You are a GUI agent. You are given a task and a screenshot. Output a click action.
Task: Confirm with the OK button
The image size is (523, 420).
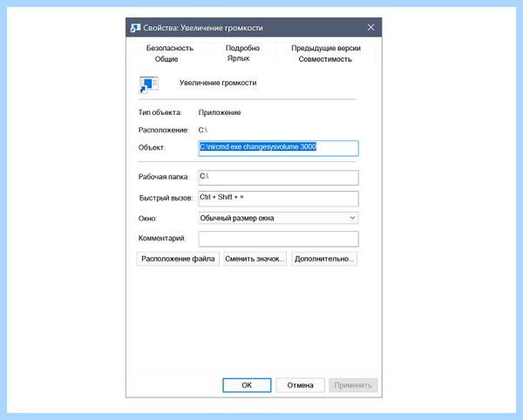pos(247,385)
